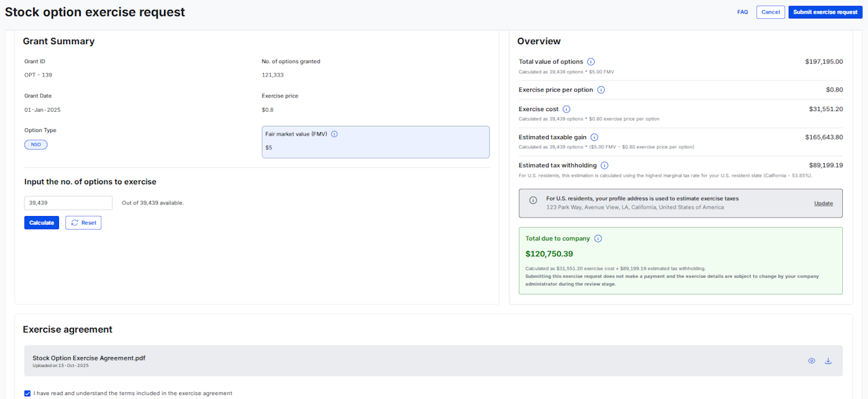Preview the exercise agreement with eye icon
The width and height of the screenshot is (868, 399).
(811, 361)
